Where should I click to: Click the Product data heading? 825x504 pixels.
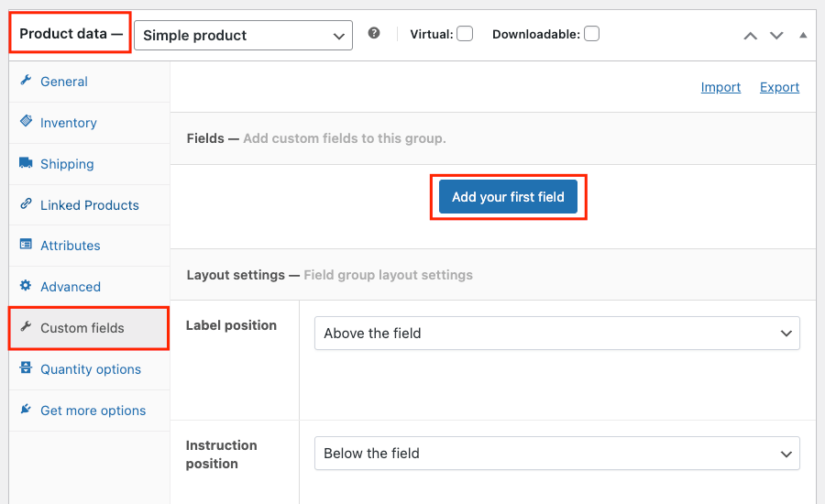(x=71, y=33)
